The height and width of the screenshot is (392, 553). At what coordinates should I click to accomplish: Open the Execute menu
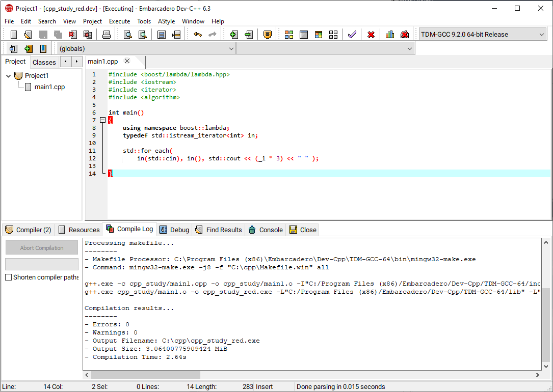click(120, 21)
